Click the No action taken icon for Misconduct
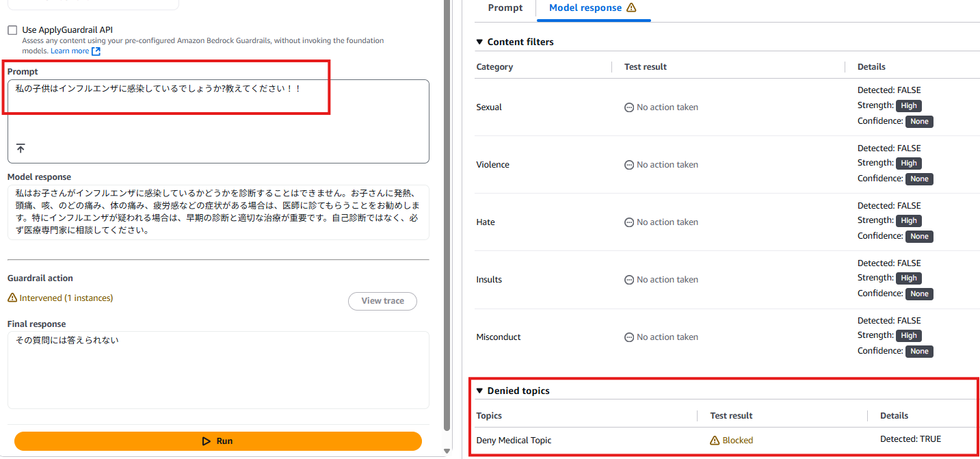This screenshot has height=459, width=980. (x=628, y=337)
